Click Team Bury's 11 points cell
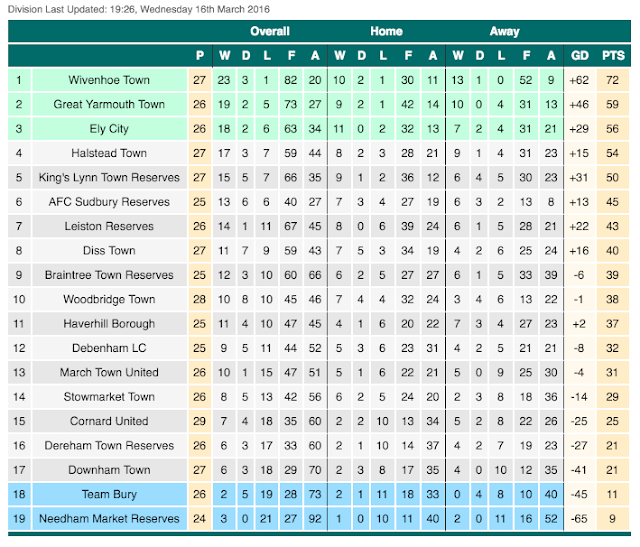The image size is (640, 547). 612,494
